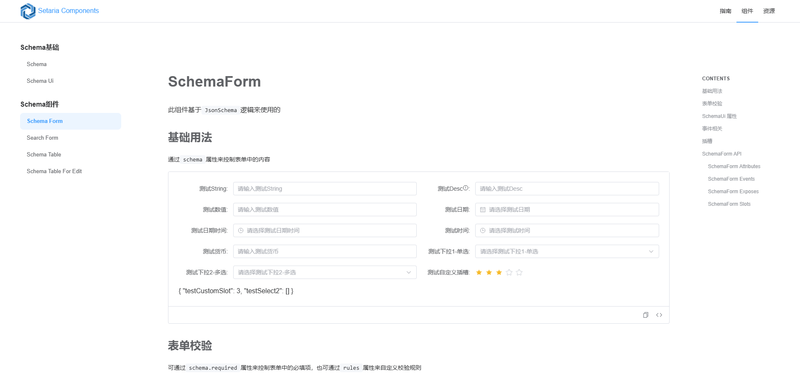Jump to 事件相关 in contents
The width and height of the screenshot is (800, 376).
[x=712, y=129]
